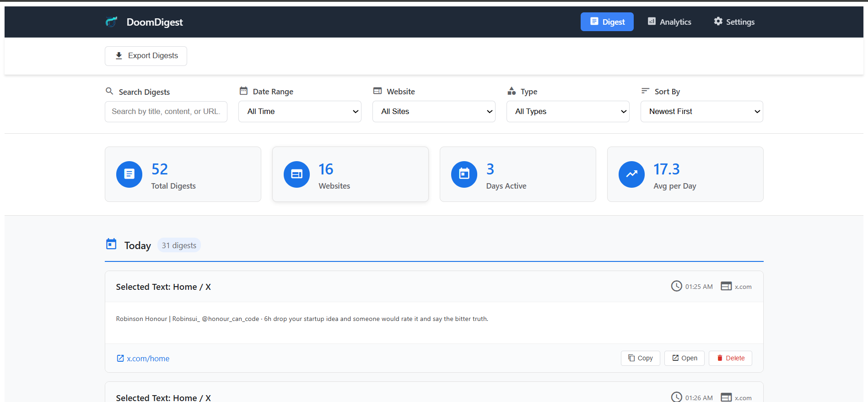
Task: Click the 16 Websites value
Action: (x=326, y=169)
